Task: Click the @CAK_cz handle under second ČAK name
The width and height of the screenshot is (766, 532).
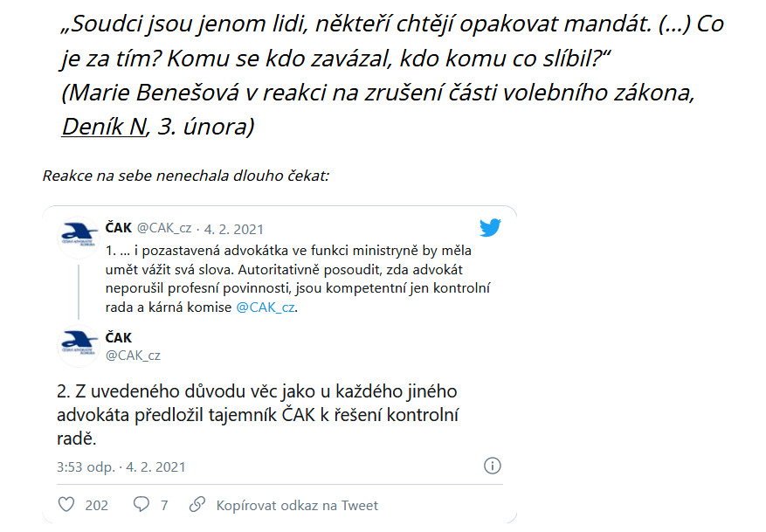Action: [133, 356]
